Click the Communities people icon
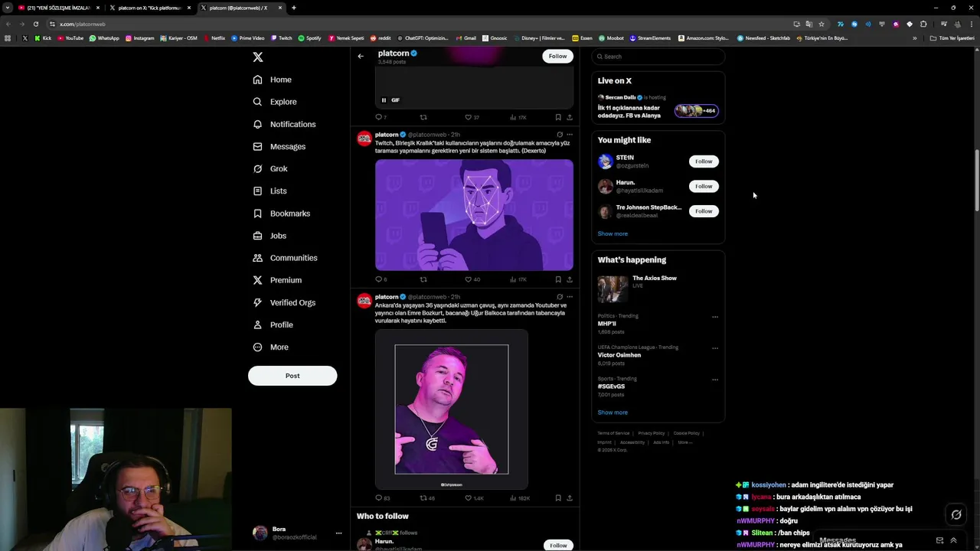The image size is (980, 551). tap(257, 258)
